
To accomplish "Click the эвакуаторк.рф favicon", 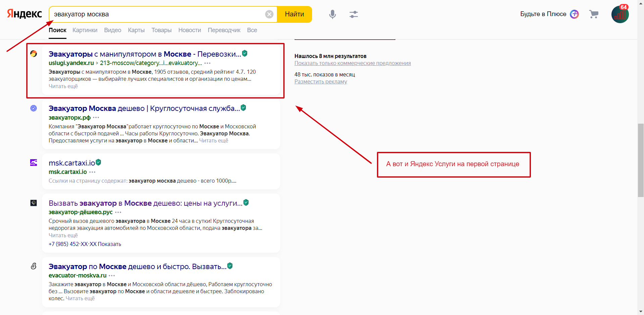I will [x=34, y=108].
